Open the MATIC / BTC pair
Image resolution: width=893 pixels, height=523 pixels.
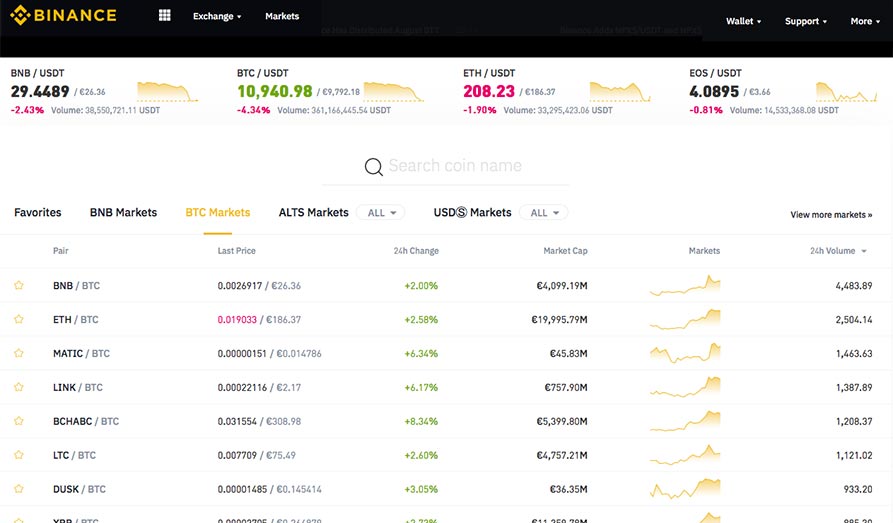(x=81, y=353)
